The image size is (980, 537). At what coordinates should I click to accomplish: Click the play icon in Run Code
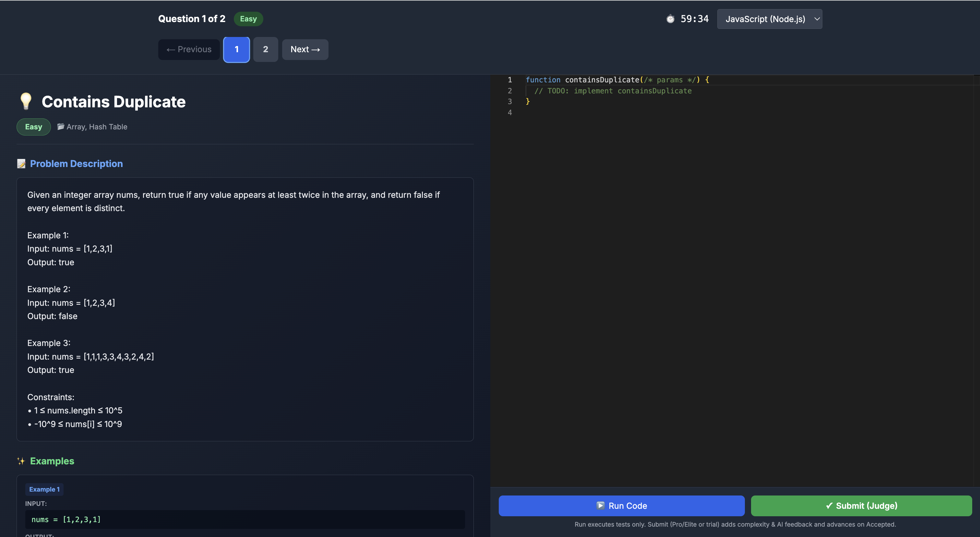[x=600, y=506]
